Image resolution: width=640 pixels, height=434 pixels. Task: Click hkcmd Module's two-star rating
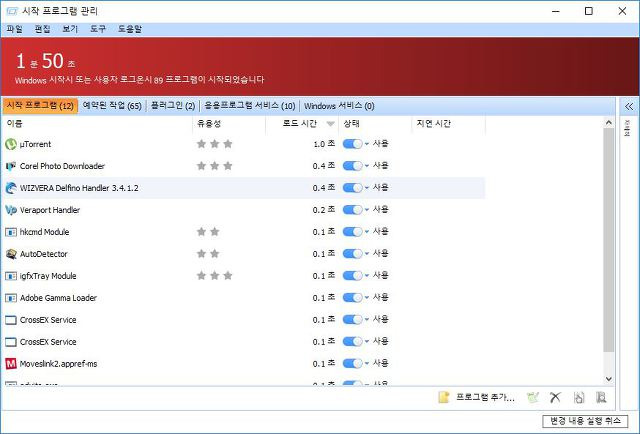pyautogui.click(x=208, y=232)
